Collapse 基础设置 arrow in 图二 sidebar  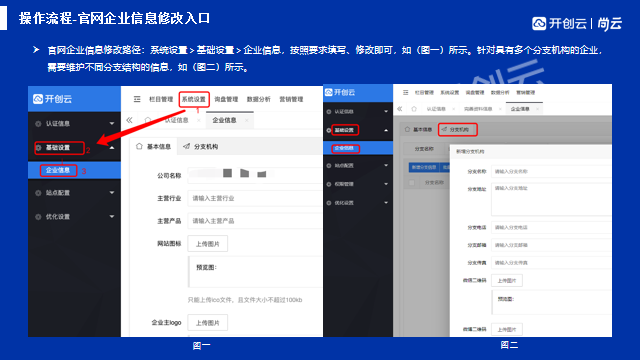pyautogui.click(x=386, y=130)
